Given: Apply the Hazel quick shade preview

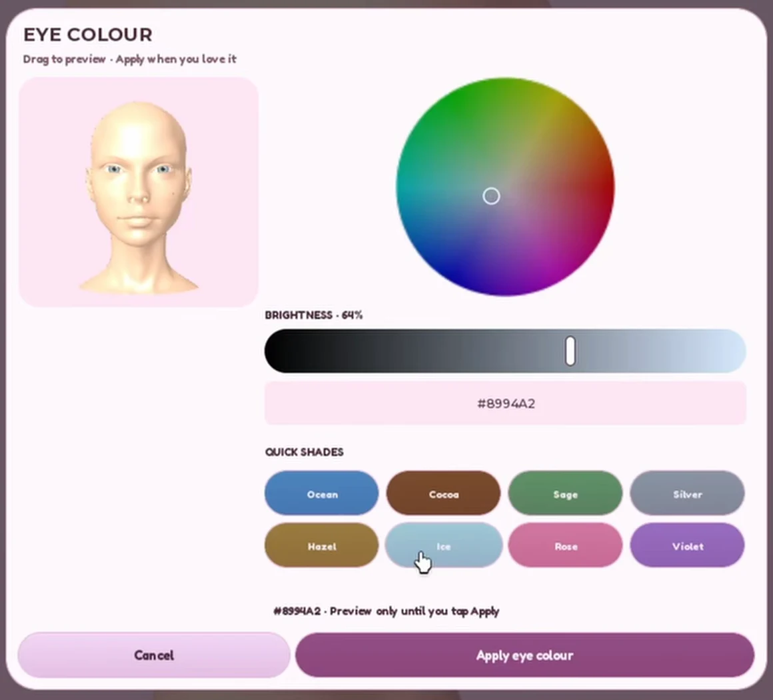Looking at the screenshot, I should pyautogui.click(x=321, y=545).
